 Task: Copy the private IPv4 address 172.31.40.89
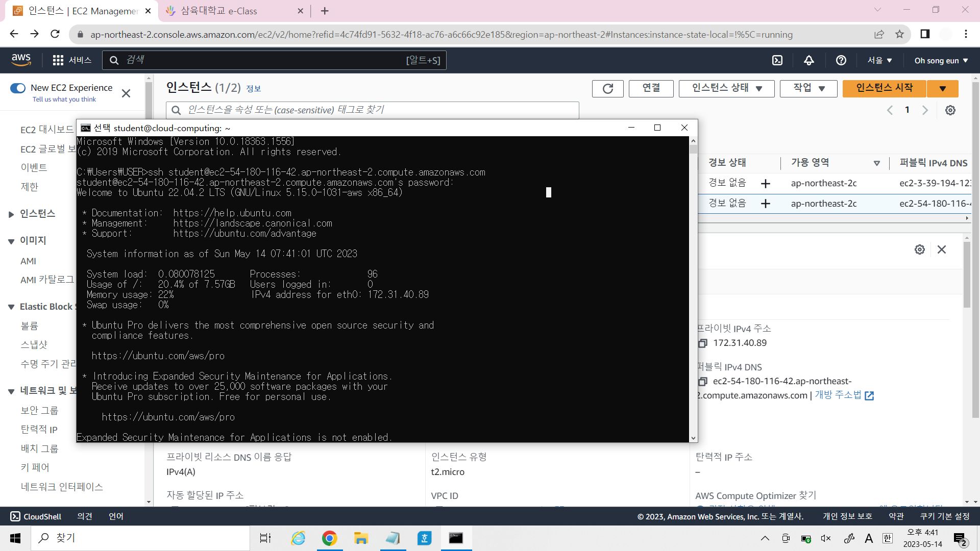pyautogui.click(x=703, y=343)
